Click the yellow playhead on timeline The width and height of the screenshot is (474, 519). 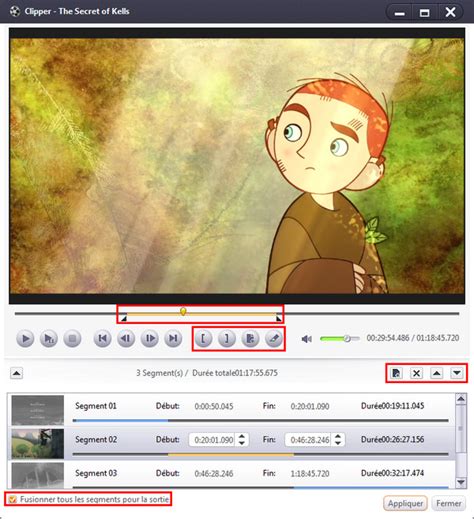coord(183,311)
